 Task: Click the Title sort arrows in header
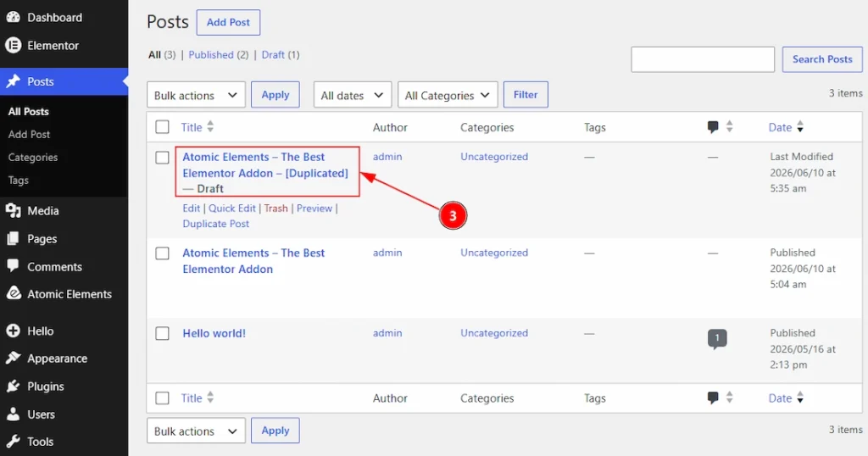tap(210, 127)
